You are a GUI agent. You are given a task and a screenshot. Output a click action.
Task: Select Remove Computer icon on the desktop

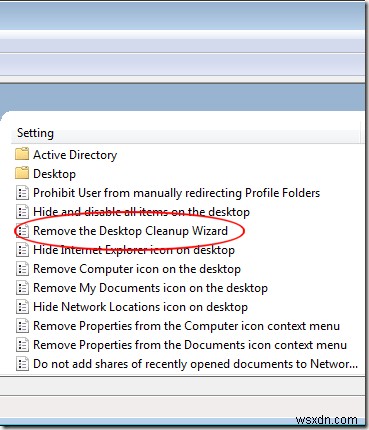click(137, 269)
